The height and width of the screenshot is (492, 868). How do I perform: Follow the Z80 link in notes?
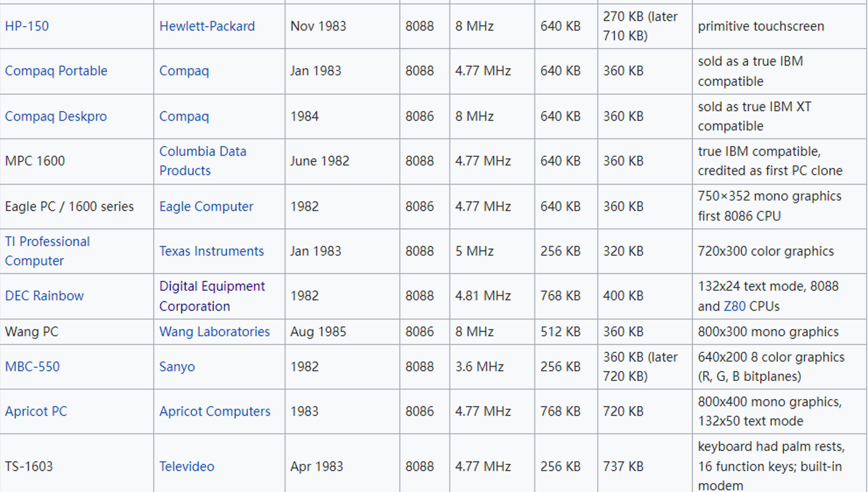(x=734, y=306)
